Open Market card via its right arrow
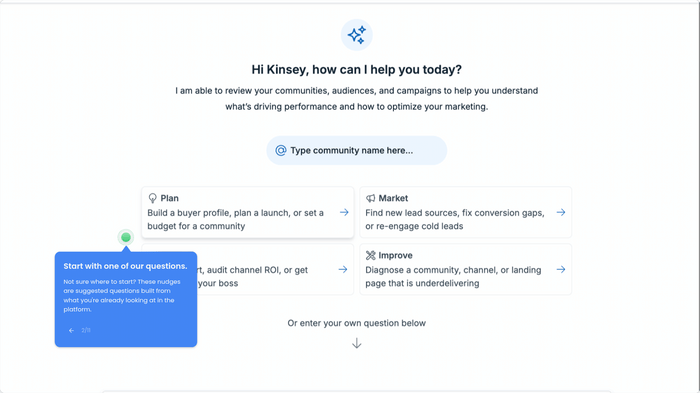This screenshot has height=393, width=700. click(561, 213)
